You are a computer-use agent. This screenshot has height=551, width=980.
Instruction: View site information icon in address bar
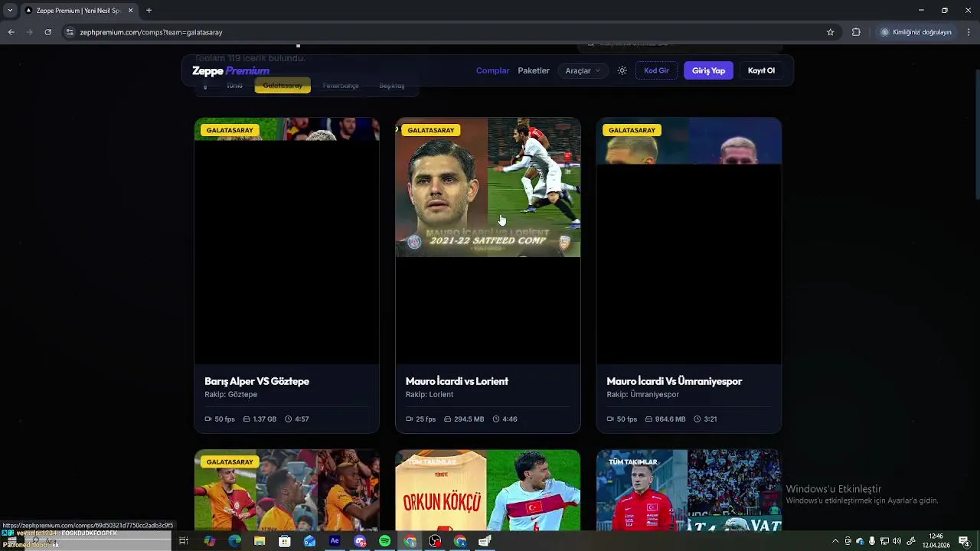point(70,32)
